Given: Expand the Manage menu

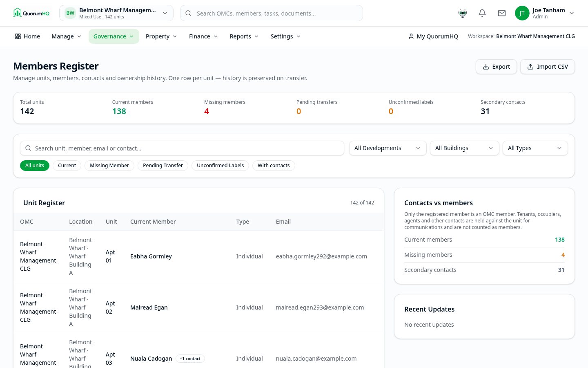Looking at the screenshot, I should click(67, 36).
